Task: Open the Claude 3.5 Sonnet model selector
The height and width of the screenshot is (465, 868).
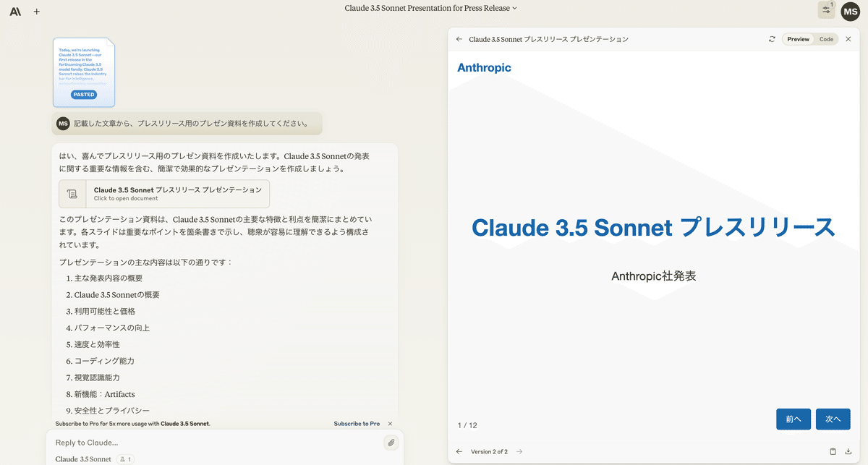Action: [x=83, y=459]
